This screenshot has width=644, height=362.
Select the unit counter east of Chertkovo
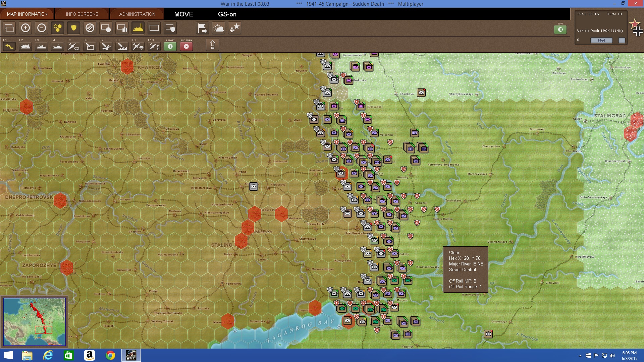point(421,93)
